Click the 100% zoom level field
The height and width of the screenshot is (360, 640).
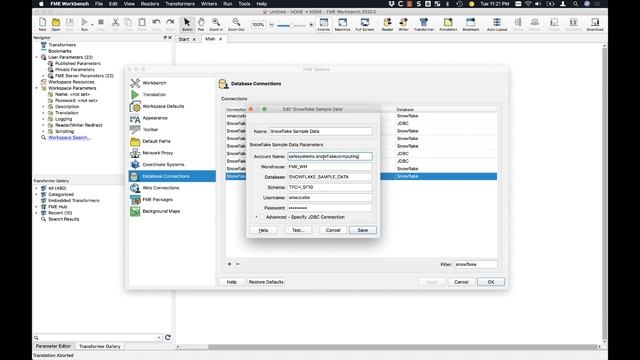tap(258, 25)
